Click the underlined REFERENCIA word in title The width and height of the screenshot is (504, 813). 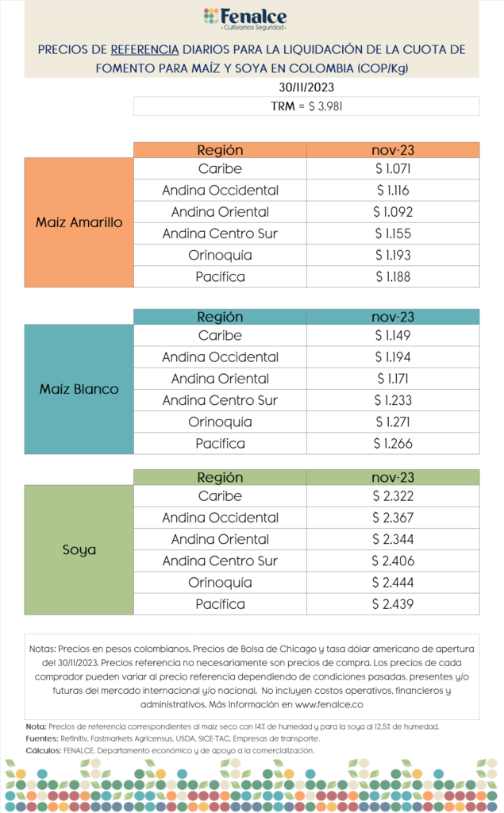tap(144, 50)
